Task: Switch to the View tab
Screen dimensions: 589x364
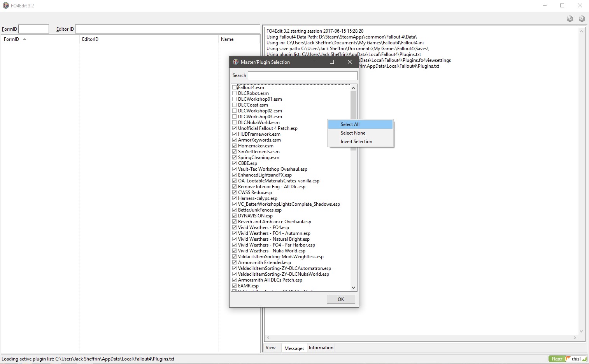Action: 271,348
